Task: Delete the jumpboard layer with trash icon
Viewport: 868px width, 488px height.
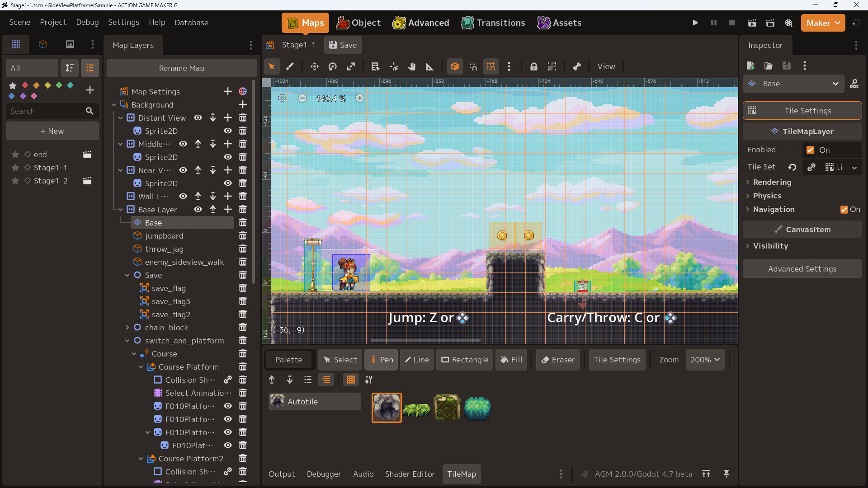Action: click(243, 236)
